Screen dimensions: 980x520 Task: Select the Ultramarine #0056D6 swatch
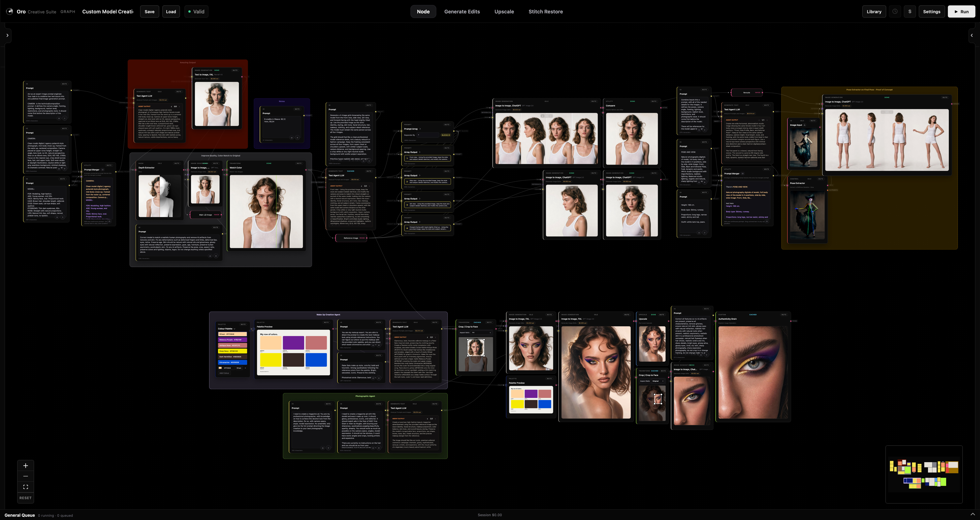(x=232, y=362)
